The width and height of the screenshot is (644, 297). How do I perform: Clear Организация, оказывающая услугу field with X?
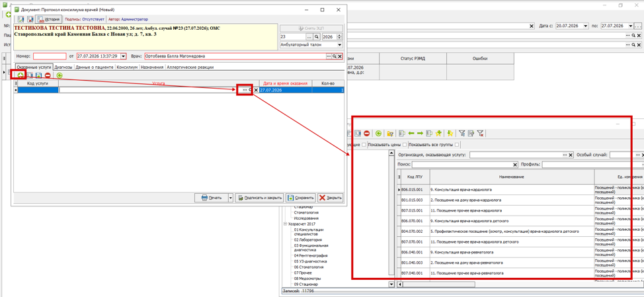[x=570, y=155]
